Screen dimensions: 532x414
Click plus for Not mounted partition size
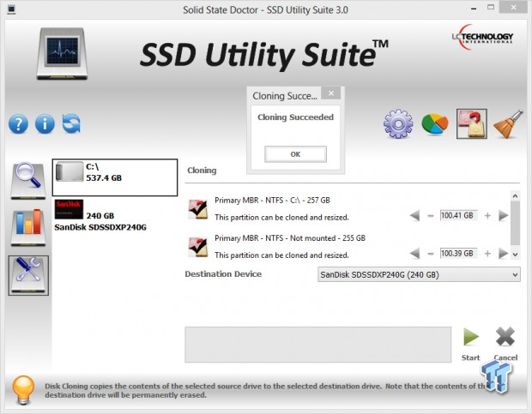(487, 254)
